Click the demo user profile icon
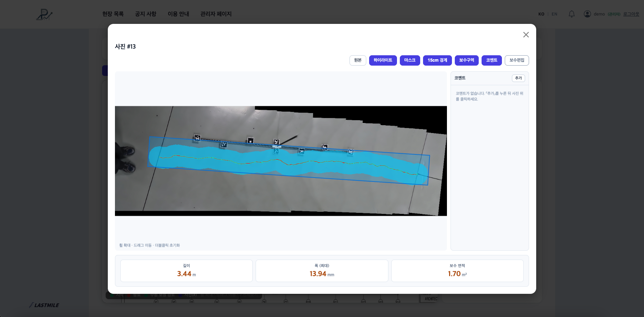This screenshot has width=644, height=317. click(587, 14)
